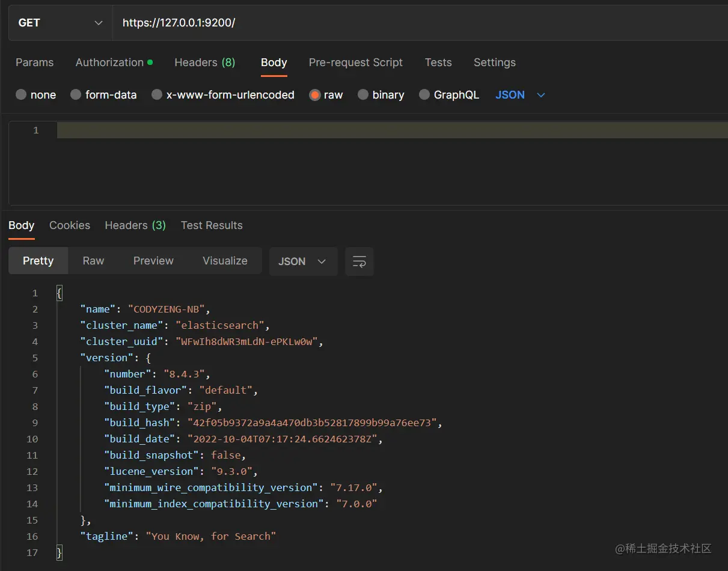Show response Cookies tab

pyautogui.click(x=70, y=225)
